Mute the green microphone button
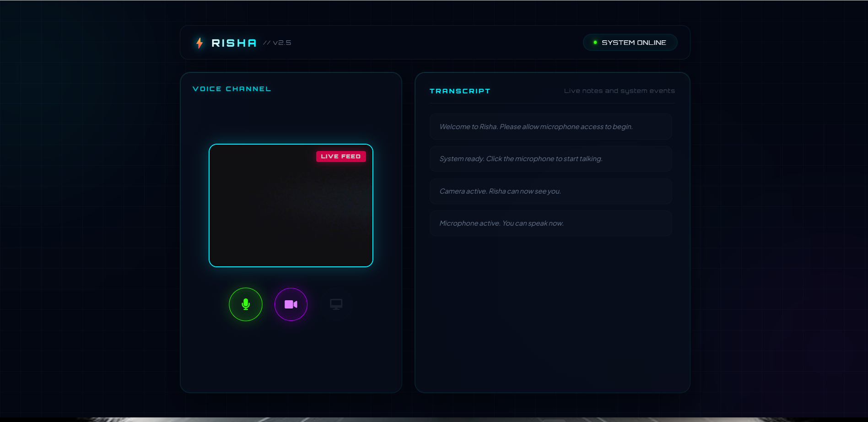 246,304
